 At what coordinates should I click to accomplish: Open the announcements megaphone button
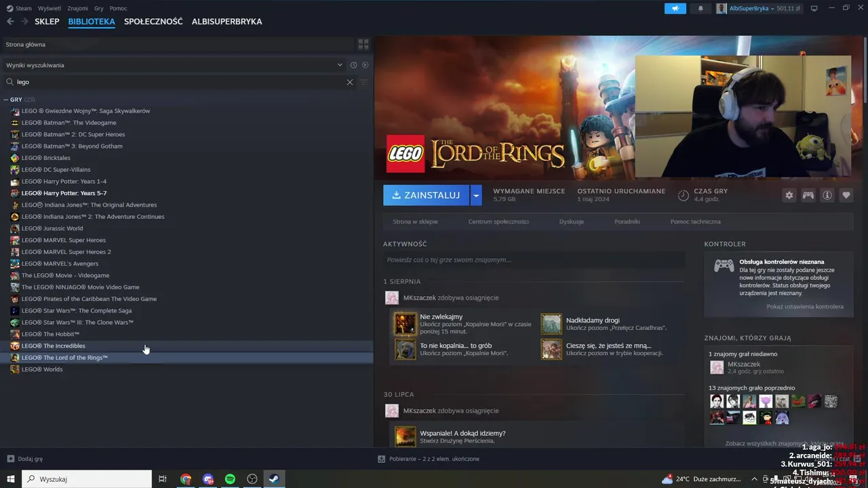coord(675,8)
